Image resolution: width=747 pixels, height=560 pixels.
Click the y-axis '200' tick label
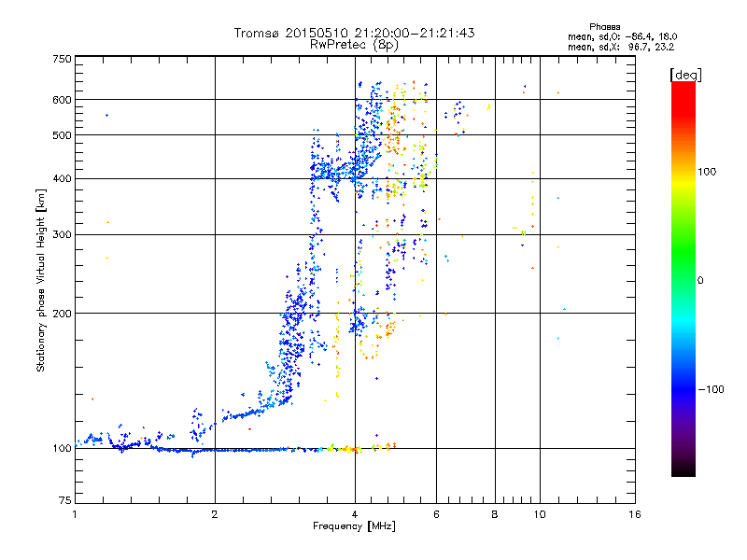pos(63,314)
